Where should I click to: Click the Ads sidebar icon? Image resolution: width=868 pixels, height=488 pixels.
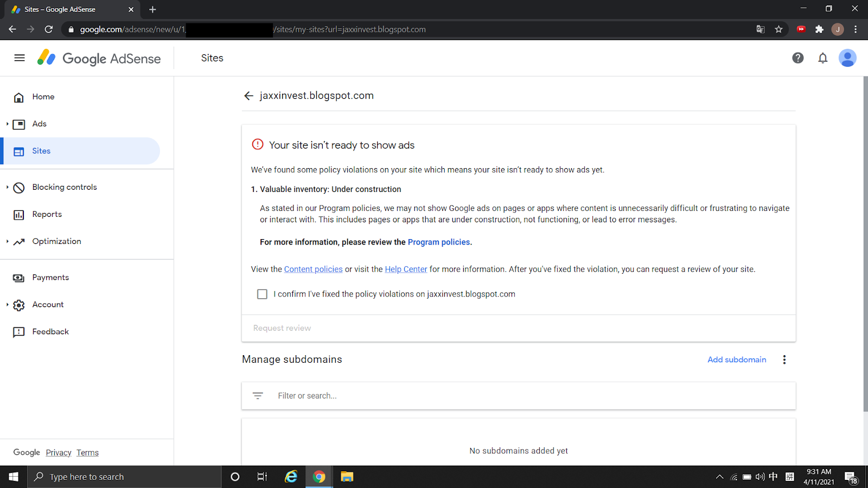click(x=19, y=124)
